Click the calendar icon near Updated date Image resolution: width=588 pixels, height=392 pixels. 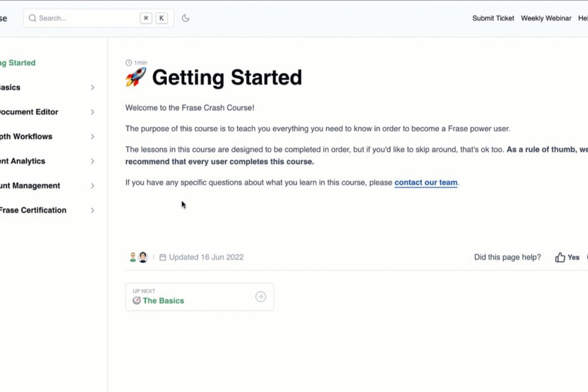pos(162,257)
